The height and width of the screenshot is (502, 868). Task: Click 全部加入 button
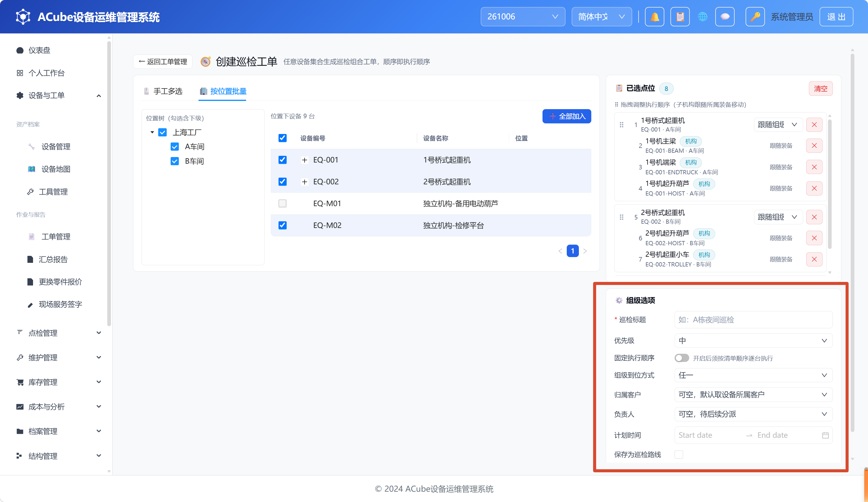click(567, 116)
